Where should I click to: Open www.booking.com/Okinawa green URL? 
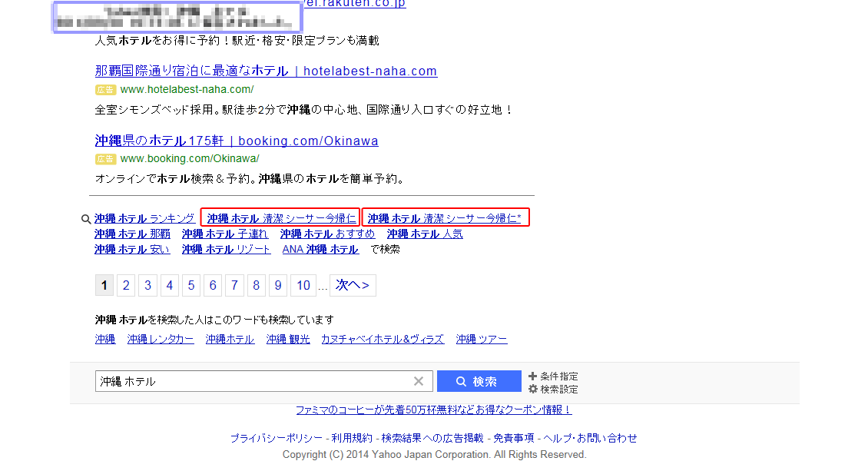(189, 158)
